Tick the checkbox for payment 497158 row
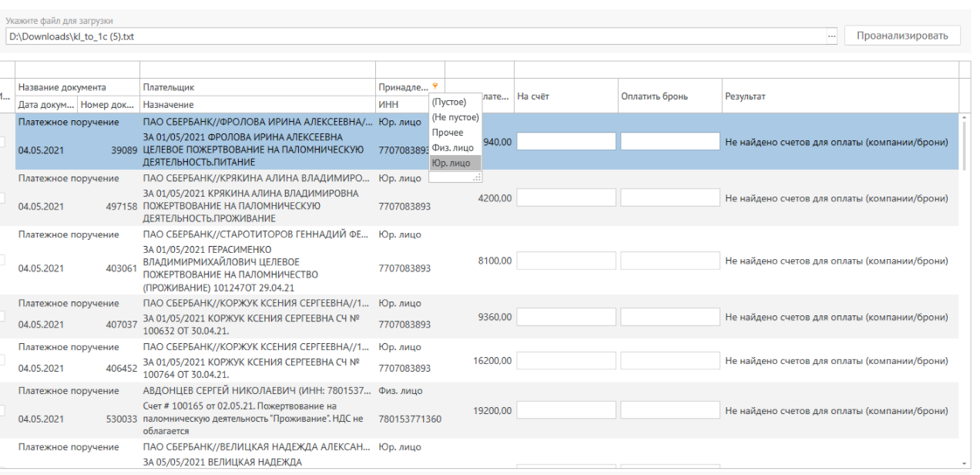The width and height of the screenshot is (980, 475). [x=2, y=198]
